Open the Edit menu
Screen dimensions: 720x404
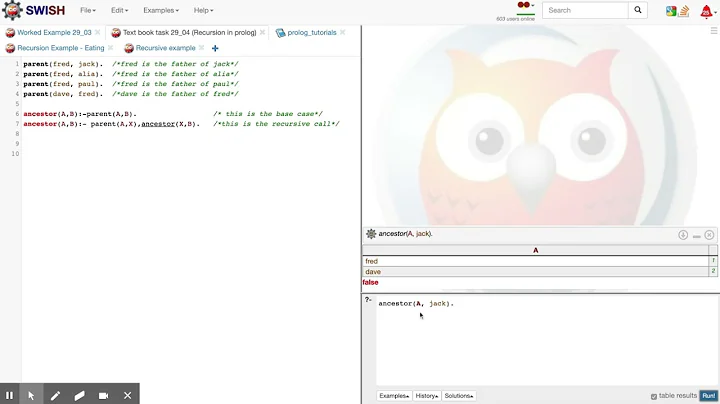[x=119, y=10]
